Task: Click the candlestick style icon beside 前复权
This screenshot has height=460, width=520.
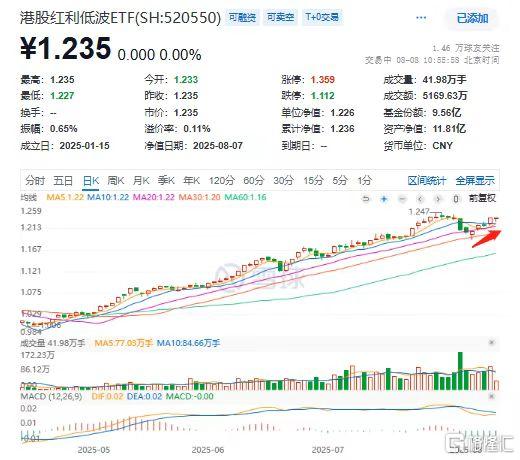Action: coord(456,199)
